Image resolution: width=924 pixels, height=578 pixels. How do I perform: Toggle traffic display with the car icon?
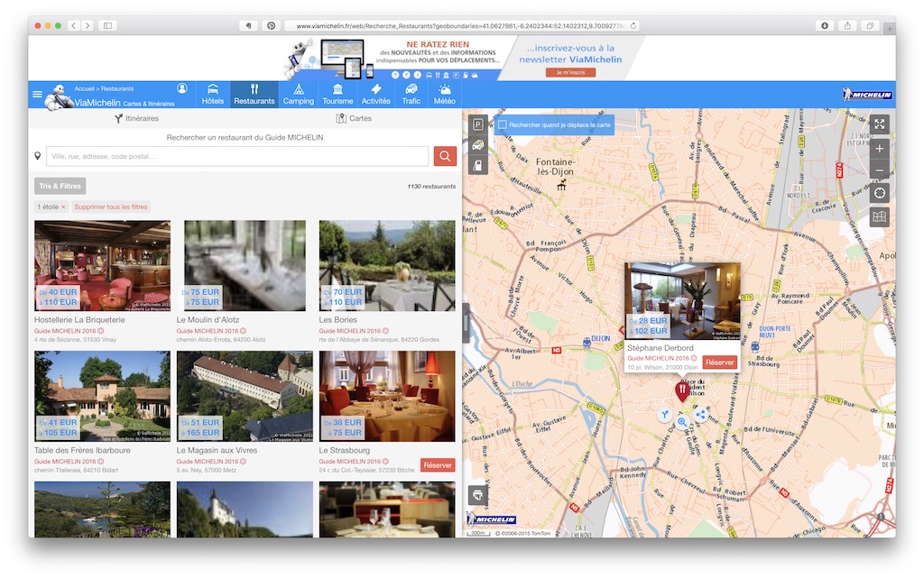tap(478, 144)
